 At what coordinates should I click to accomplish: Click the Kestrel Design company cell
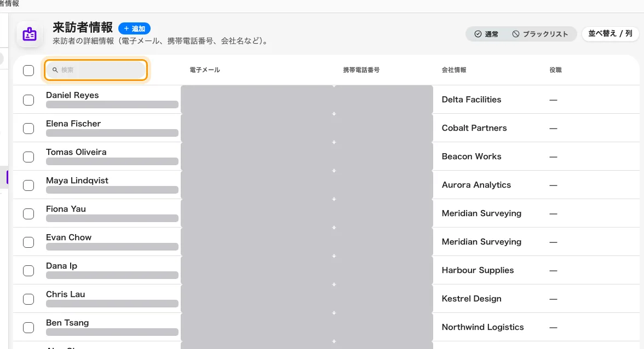coord(471,299)
